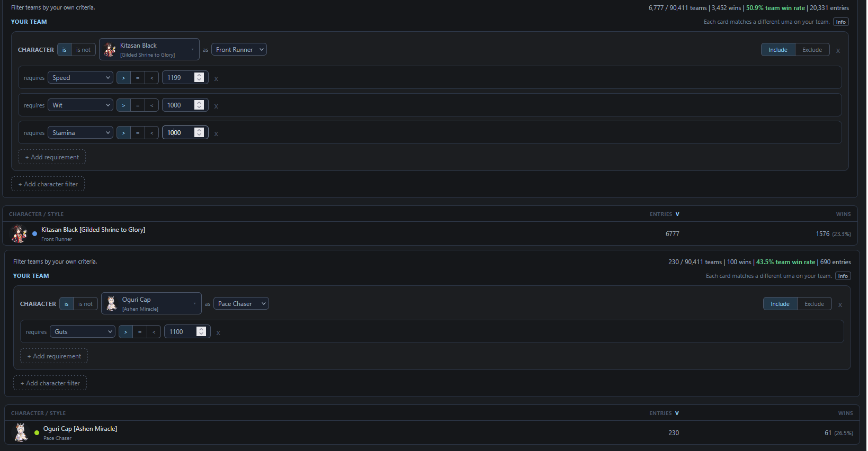Image resolution: width=868 pixels, height=451 pixels.
Task: Set Oguri Cap character condition to 'is not'
Action: (x=85, y=304)
